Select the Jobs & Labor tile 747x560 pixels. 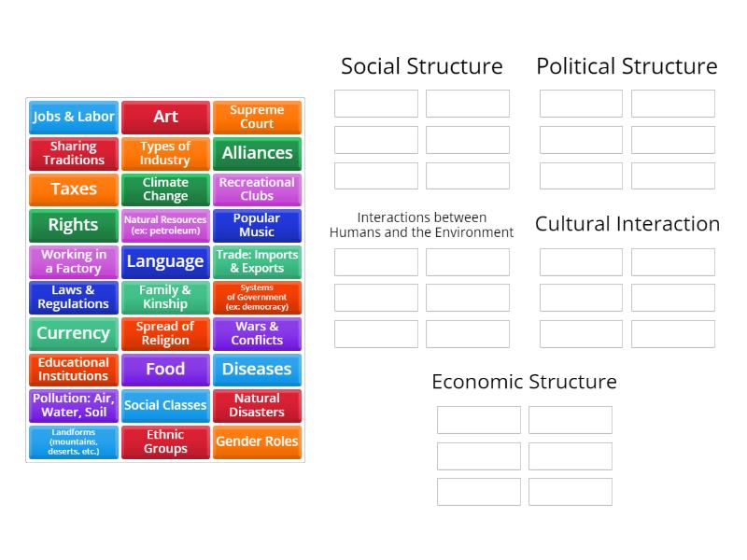(73, 117)
